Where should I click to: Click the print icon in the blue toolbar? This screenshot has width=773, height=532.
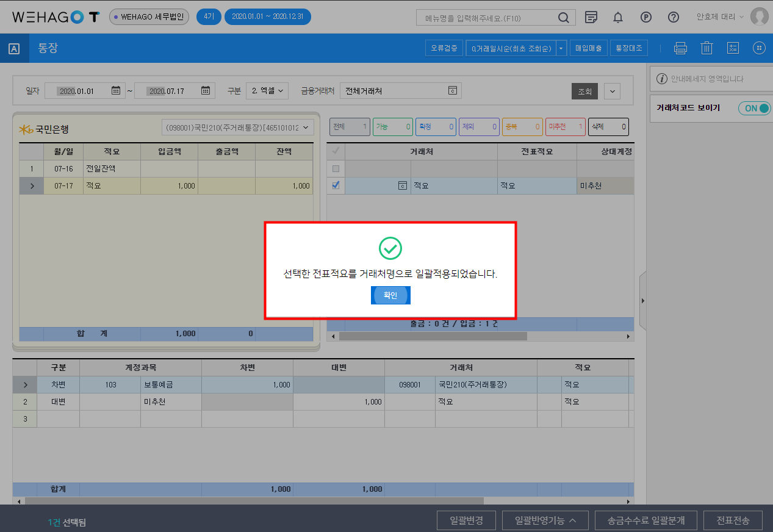click(x=680, y=48)
